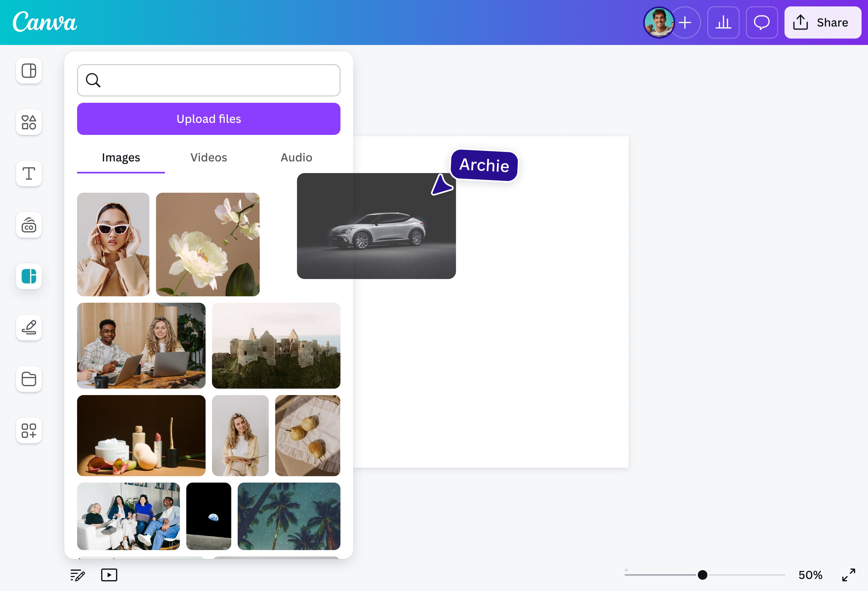Open the Uploads panel icon
Image resolution: width=868 pixels, height=591 pixels.
pyautogui.click(x=29, y=276)
